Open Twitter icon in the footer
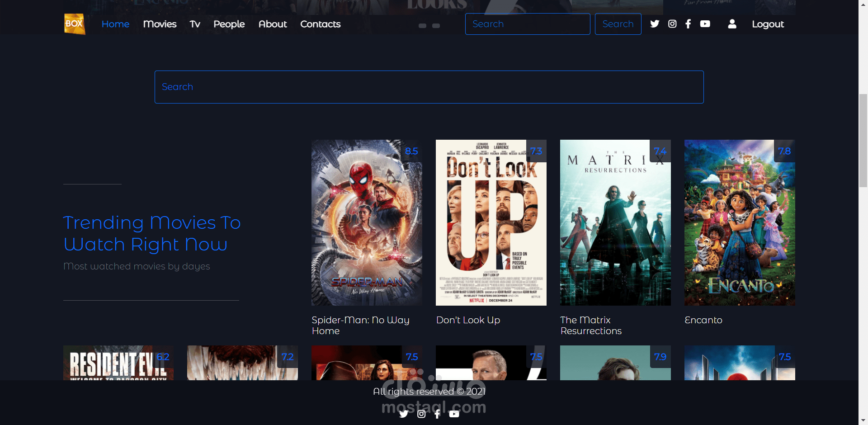The width and height of the screenshot is (868, 425). click(404, 414)
